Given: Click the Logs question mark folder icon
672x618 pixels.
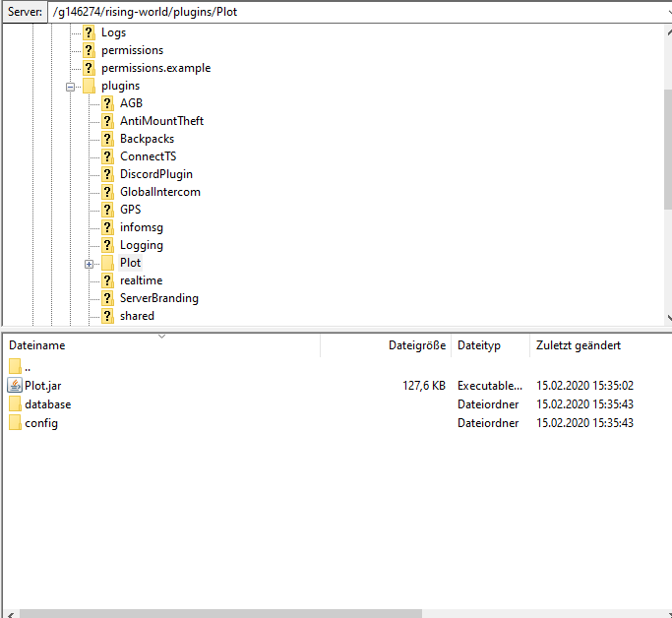Looking at the screenshot, I should (x=89, y=32).
